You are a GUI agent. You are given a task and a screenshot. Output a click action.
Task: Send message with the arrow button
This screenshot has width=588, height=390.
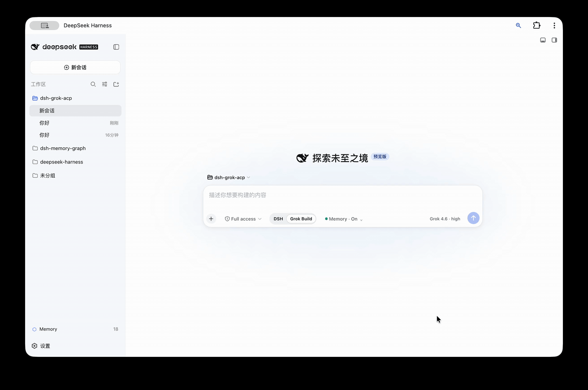473,218
